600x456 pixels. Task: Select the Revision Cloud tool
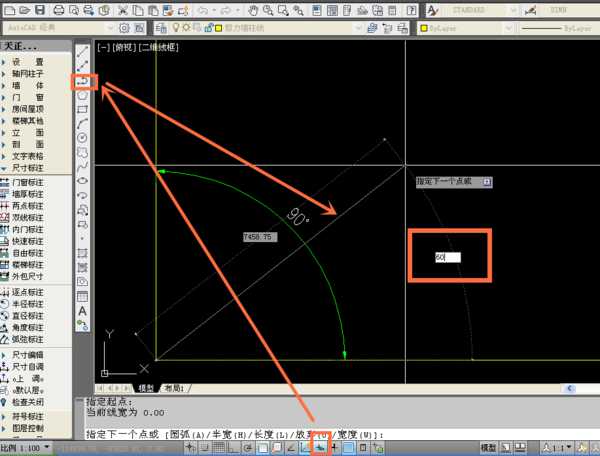pyautogui.click(x=83, y=152)
